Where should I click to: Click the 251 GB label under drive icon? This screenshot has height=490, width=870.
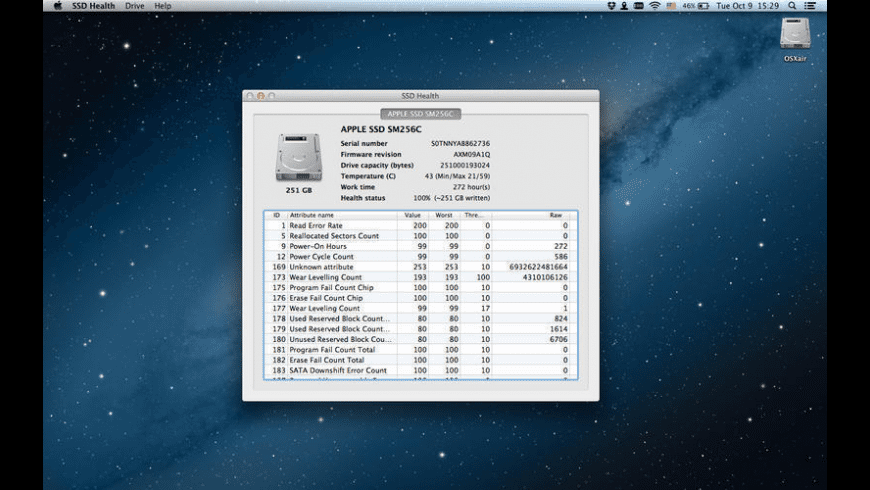(x=299, y=190)
